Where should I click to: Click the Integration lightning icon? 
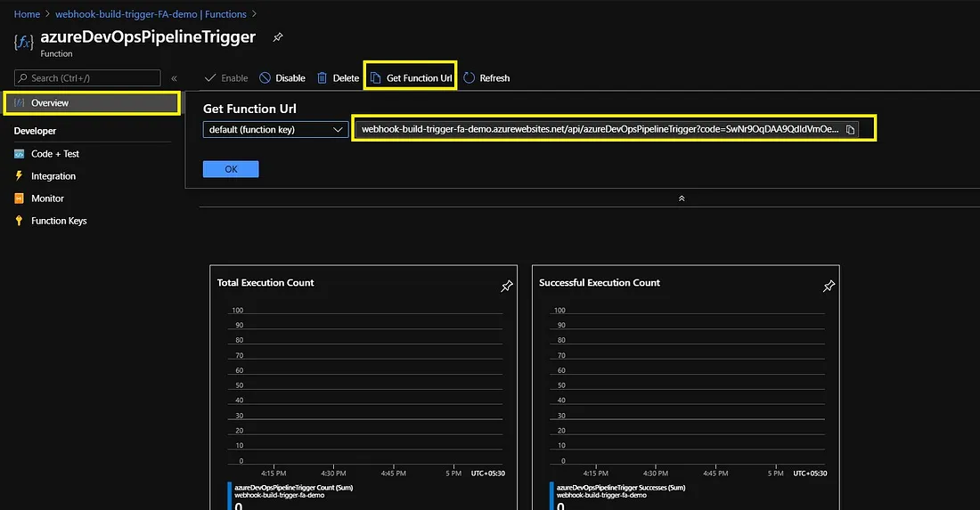pyautogui.click(x=19, y=176)
